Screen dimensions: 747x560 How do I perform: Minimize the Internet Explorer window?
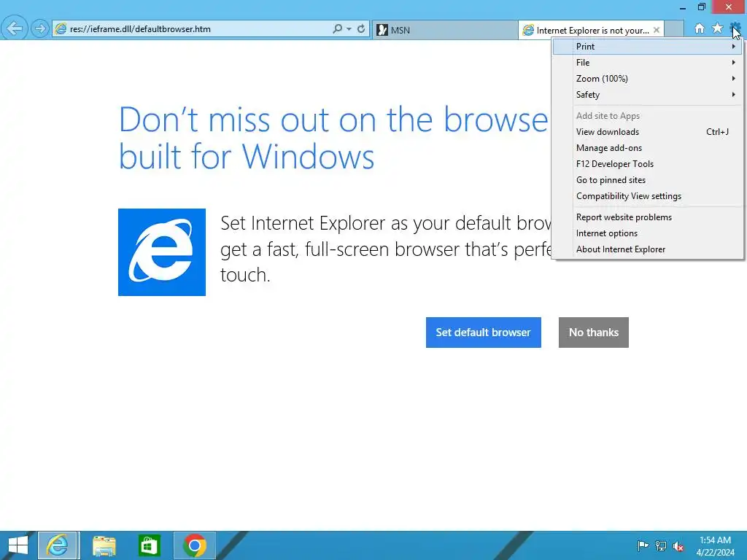coord(683,7)
